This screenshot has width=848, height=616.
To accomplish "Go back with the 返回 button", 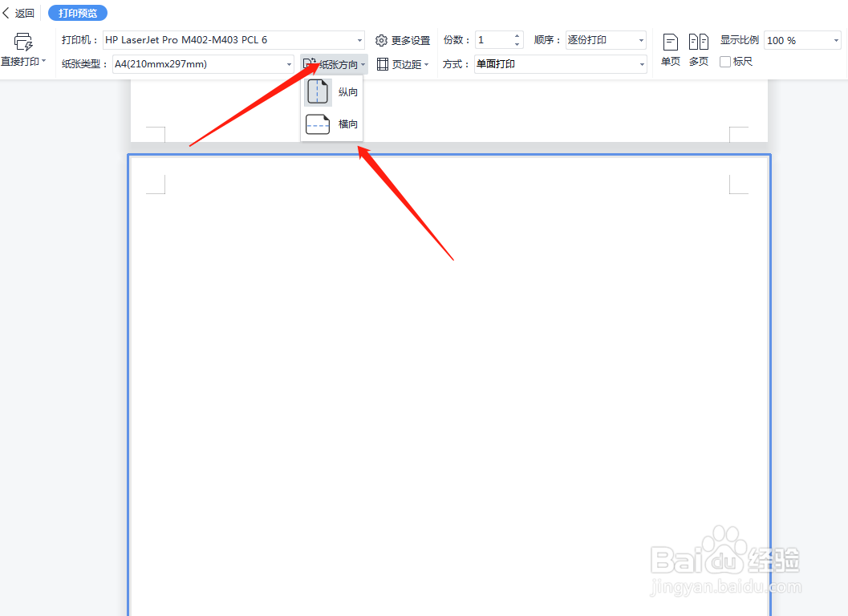I will click(x=19, y=13).
